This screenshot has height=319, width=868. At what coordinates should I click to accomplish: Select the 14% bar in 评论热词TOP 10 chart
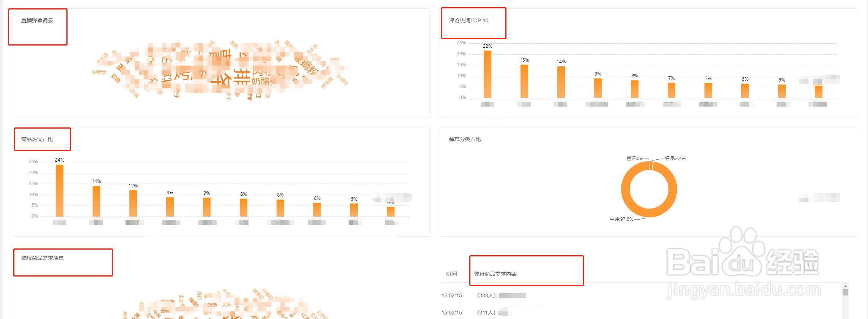(561, 82)
